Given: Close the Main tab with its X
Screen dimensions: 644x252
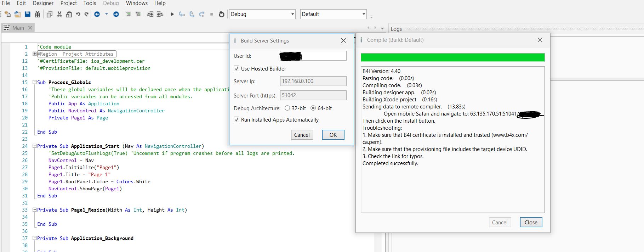Looking at the screenshot, I should pyautogui.click(x=30, y=28).
